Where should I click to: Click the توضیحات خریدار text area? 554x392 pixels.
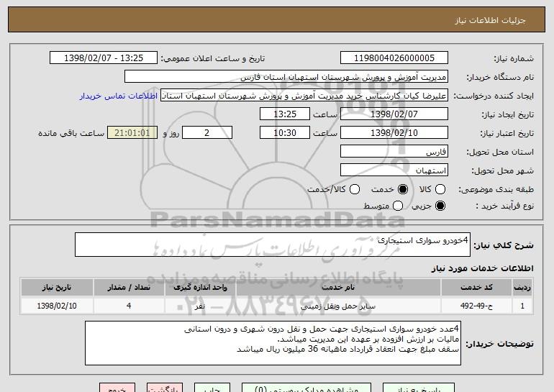(x=273, y=343)
